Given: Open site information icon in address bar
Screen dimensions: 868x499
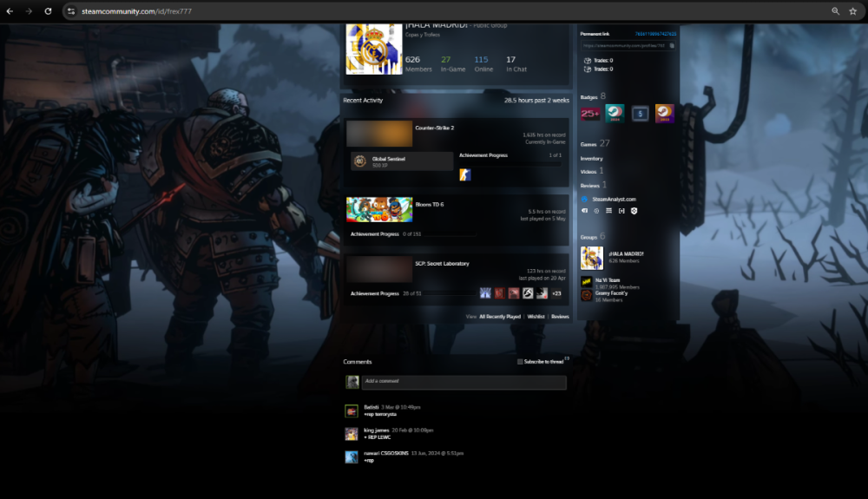Looking at the screenshot, I should tap(71, 11).
